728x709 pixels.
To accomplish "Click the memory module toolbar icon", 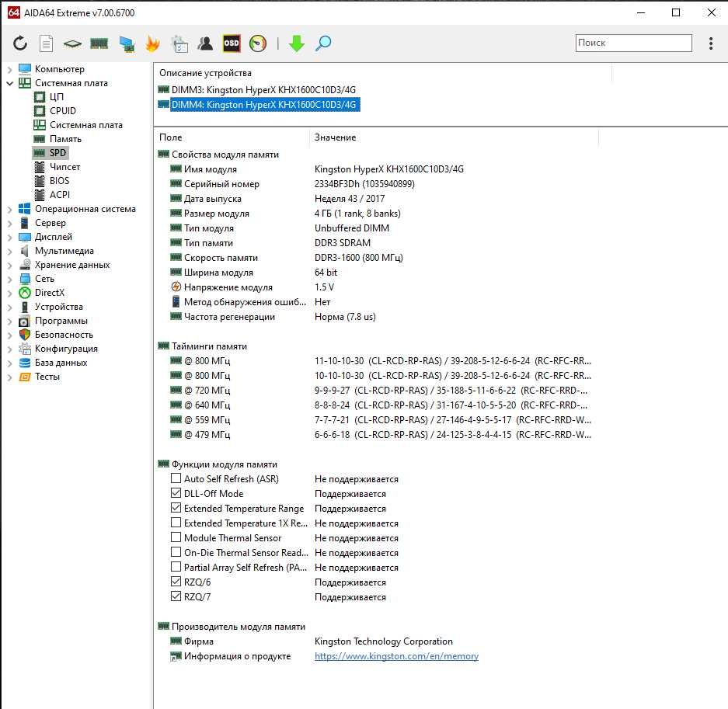I will (x=99, y=43).
